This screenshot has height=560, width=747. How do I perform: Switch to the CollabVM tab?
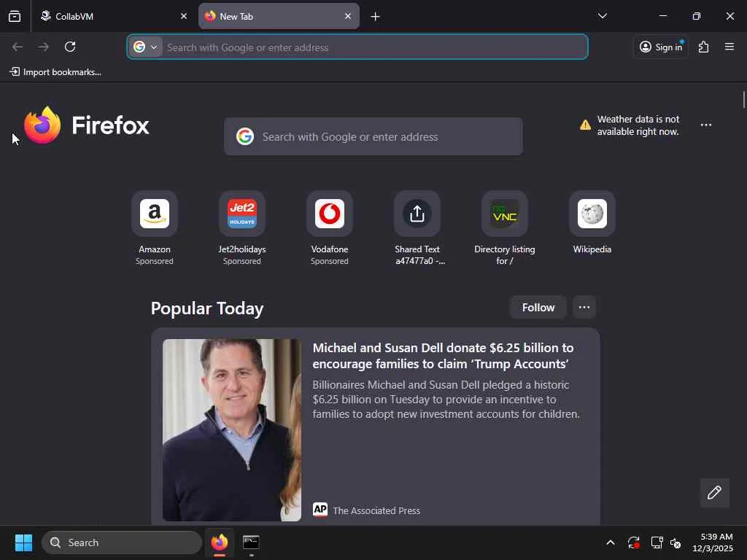(x=113, y=17)
